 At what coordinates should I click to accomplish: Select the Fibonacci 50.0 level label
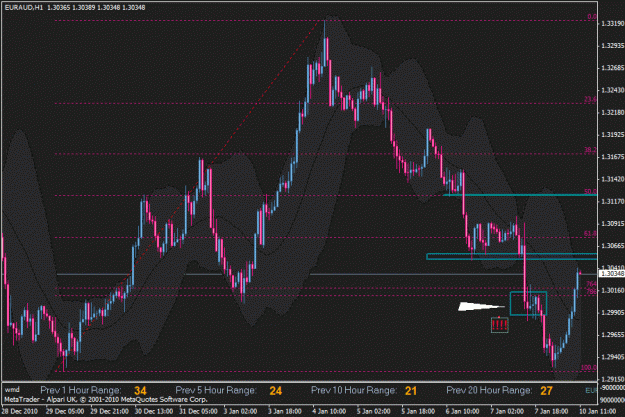(x=590, y=192)
